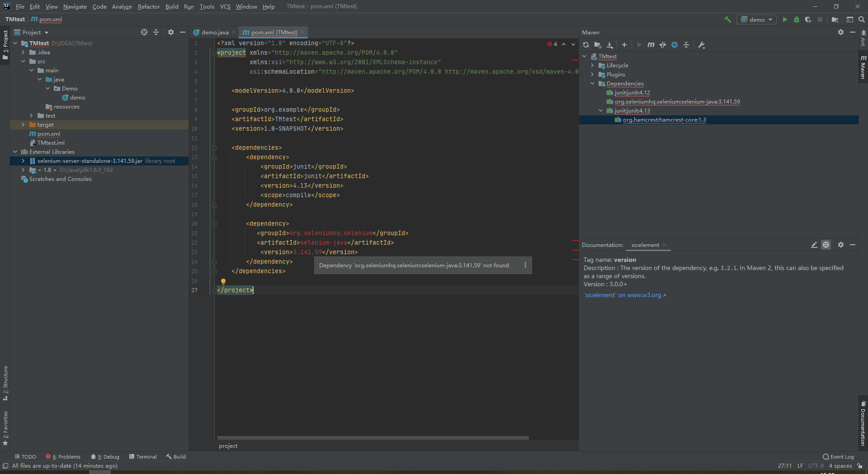Execute Maven Goal using the m icon
The height and width of the screenshot is (474, 868).
tap(651, 45)
